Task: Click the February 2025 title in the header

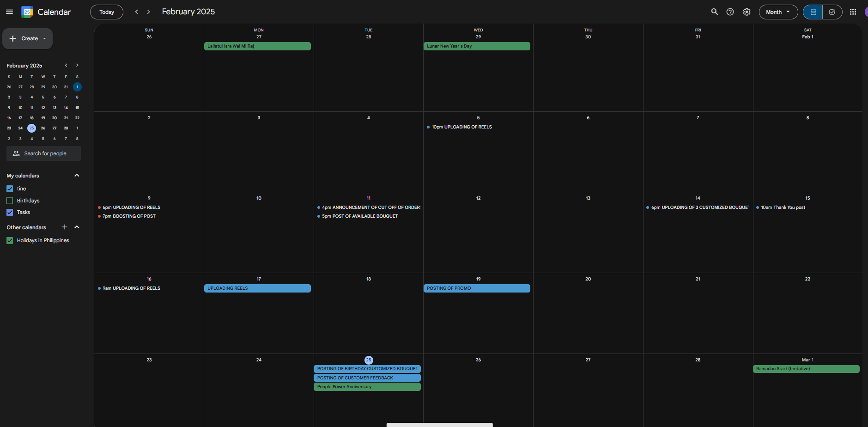Action: (188, 12)
